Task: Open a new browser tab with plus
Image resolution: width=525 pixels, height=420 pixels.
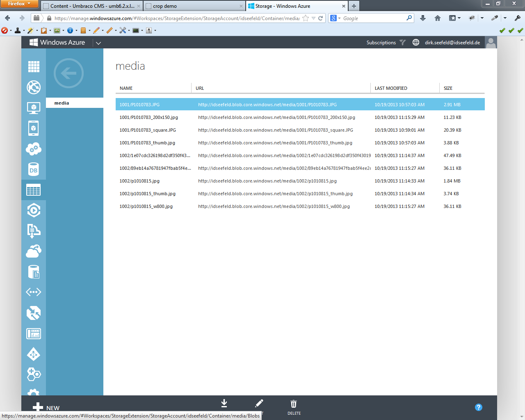Action: click(x=354, y=6)
